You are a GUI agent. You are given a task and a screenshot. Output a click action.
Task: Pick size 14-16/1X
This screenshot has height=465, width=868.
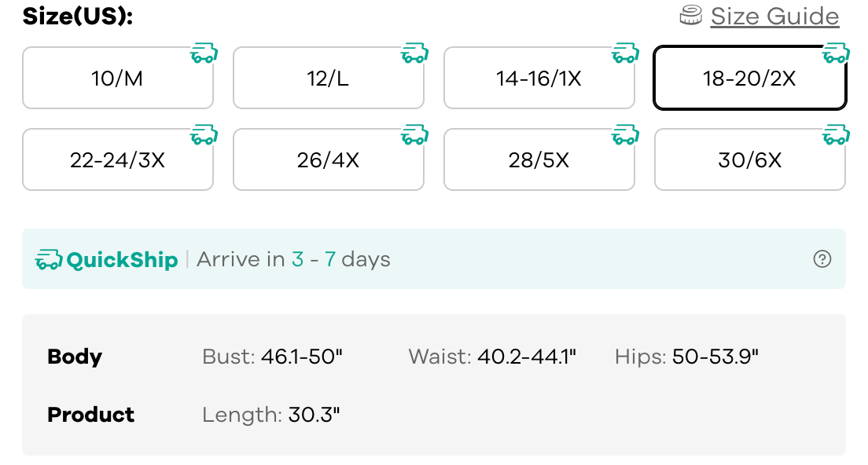[539, 79]
